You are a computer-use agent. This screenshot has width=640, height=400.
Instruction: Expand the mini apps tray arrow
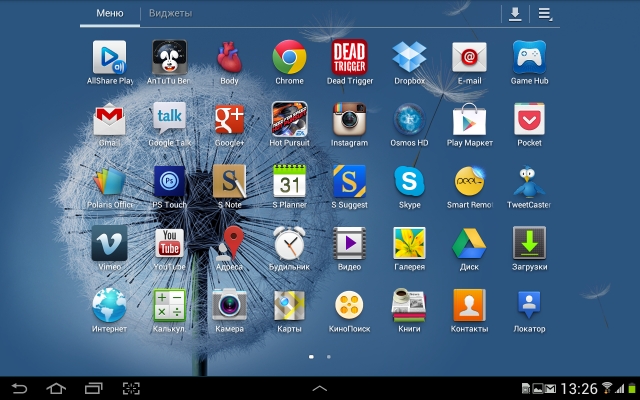pos(320,388)
